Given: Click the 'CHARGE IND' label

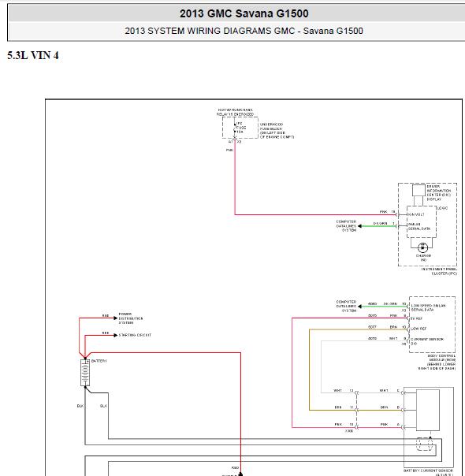Looking at the screenshot, I should tap(423, 258).
